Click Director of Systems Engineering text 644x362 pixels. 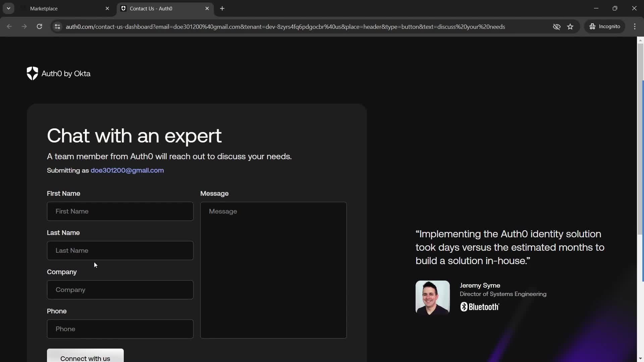[x=503, y=294]
